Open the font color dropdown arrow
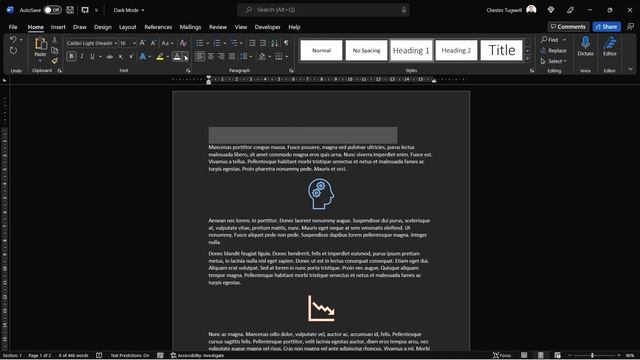 tap(185, 57)
